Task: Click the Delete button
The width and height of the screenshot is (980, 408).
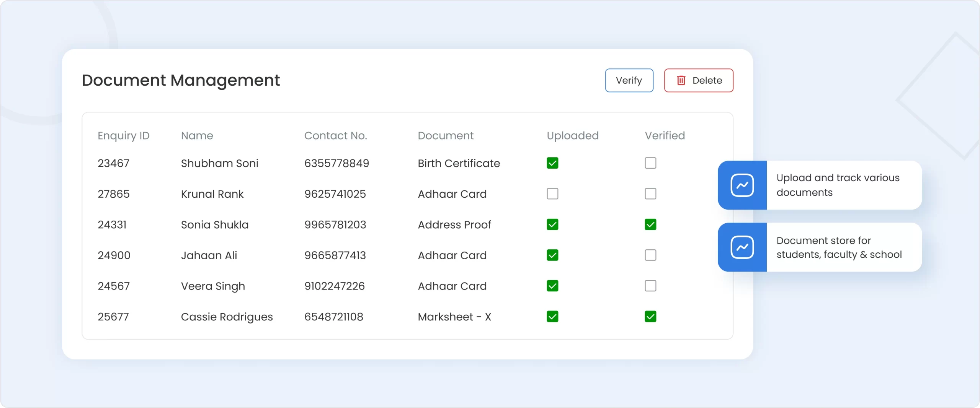Action: [x=698, y=80]
